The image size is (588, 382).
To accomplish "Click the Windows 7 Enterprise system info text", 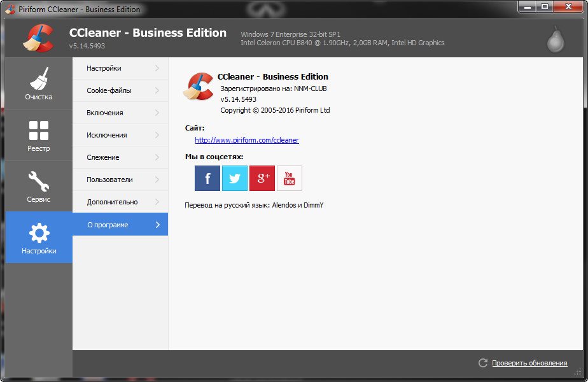I will pyautogui.click(x=291, y=34).
